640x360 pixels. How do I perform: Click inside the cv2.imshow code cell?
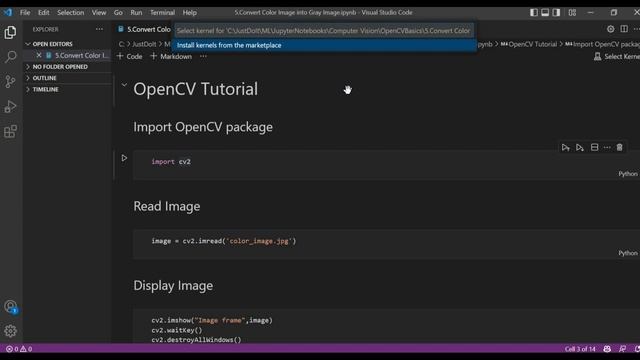(x=386, y=327)
